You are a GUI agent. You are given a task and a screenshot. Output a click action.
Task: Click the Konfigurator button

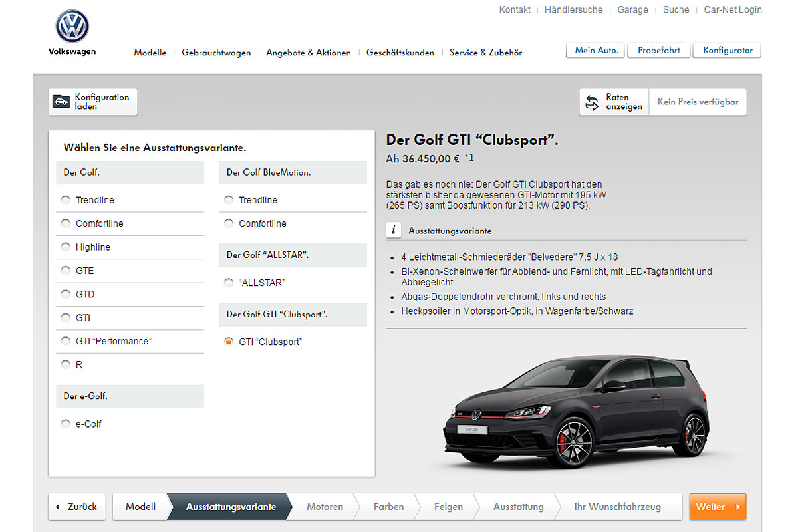click(727, 51)
